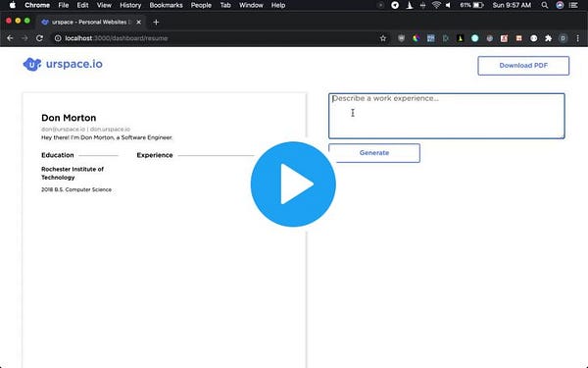This screenshot has width=588, height=368.
Task: Click the blue grid extension icon
Action: (x=430, y=38)
